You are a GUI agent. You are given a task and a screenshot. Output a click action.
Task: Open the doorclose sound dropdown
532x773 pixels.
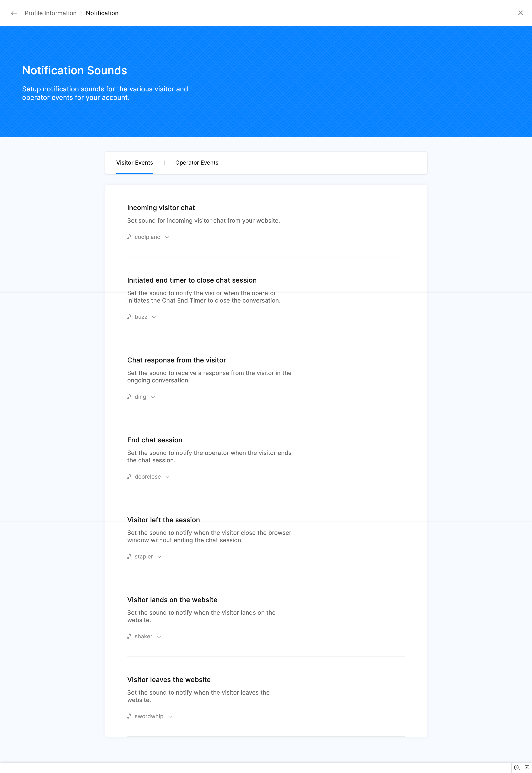click(x=167, y=477)
